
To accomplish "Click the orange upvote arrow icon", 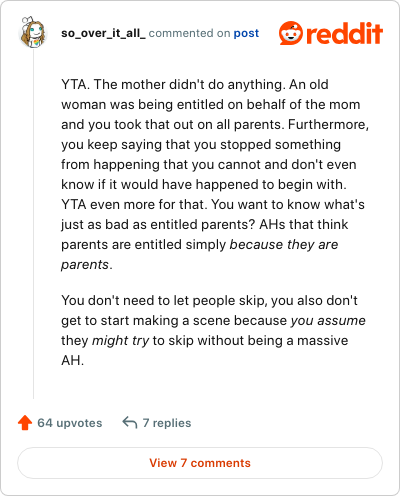I will coord(25,423).
